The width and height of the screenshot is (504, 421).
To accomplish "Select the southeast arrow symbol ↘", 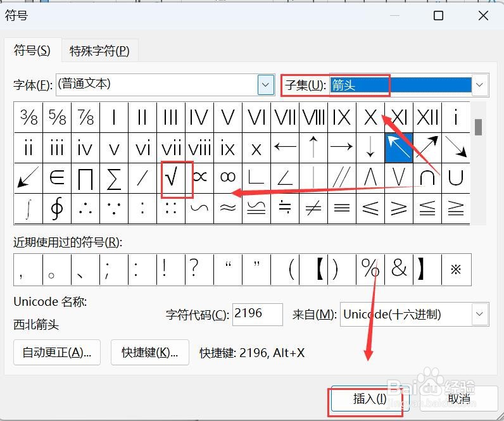I will pyautogui.click(x=456, y=148).
